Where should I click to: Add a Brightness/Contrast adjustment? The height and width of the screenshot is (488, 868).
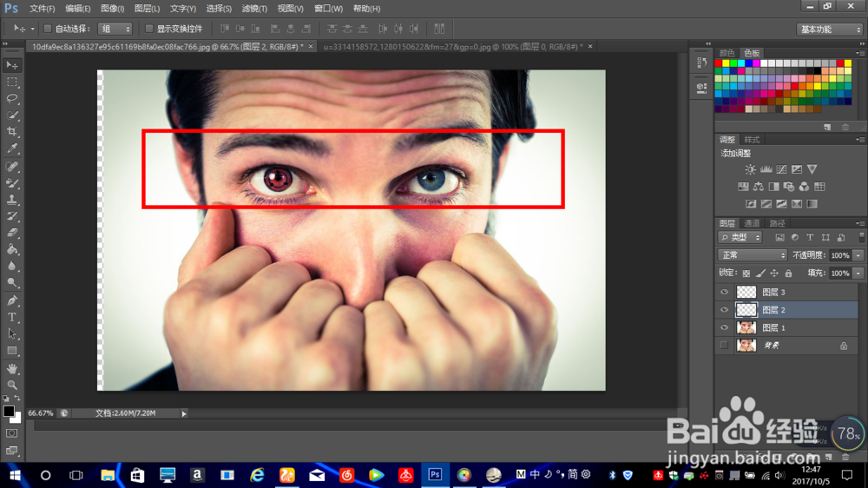(x=750, y=169)
